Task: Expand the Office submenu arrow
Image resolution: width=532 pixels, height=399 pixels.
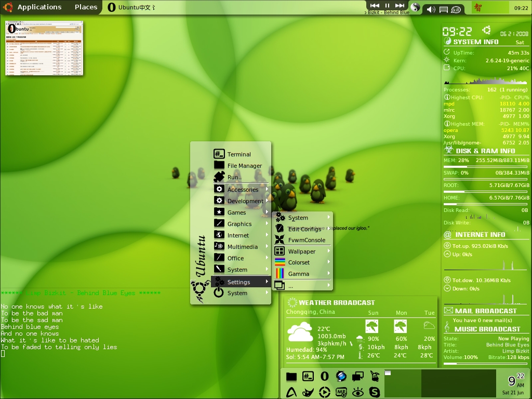Action: click(x=267, y=258)
